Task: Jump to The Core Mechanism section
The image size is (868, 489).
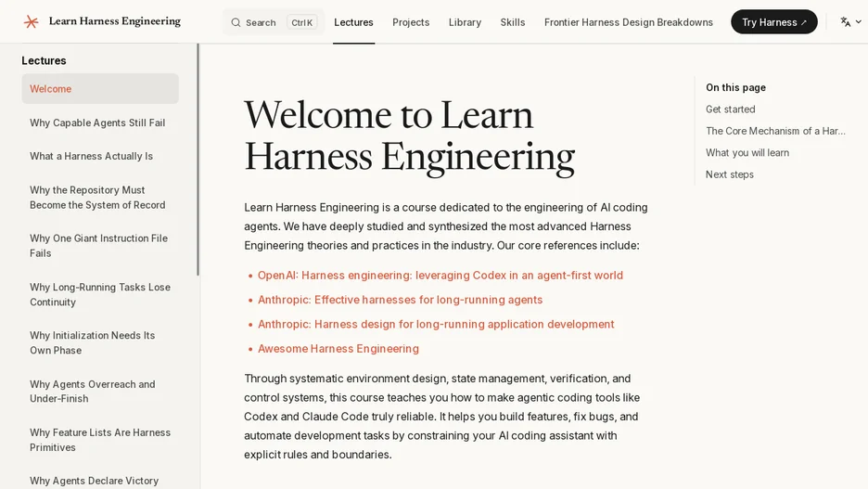Action: (x=775, y=131)
